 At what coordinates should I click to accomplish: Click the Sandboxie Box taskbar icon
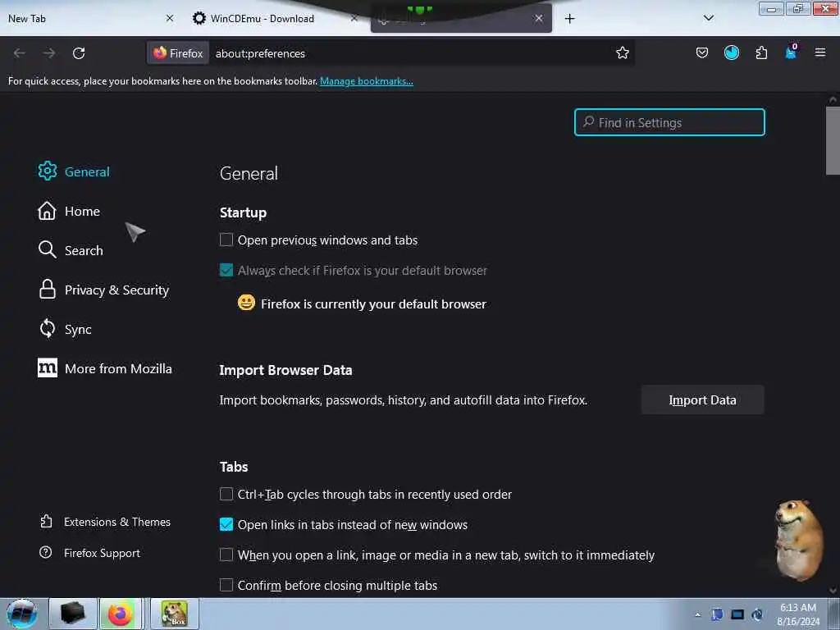(x=175, y=614)
